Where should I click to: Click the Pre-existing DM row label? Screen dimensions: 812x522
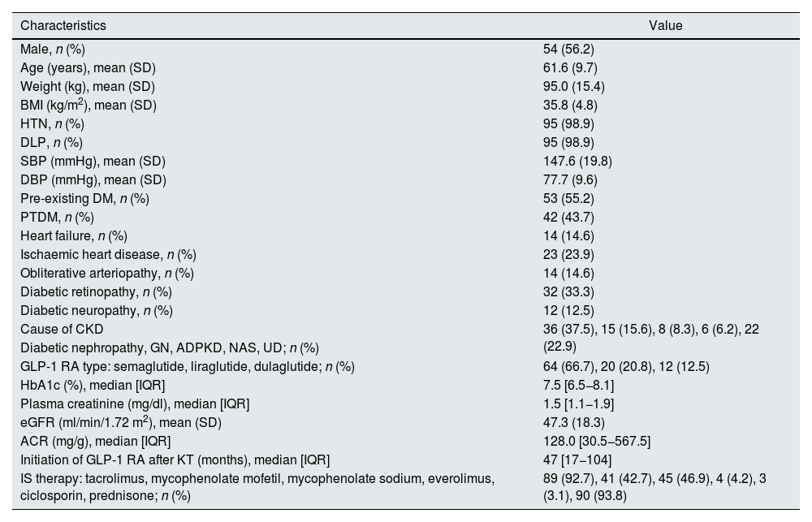84,198
